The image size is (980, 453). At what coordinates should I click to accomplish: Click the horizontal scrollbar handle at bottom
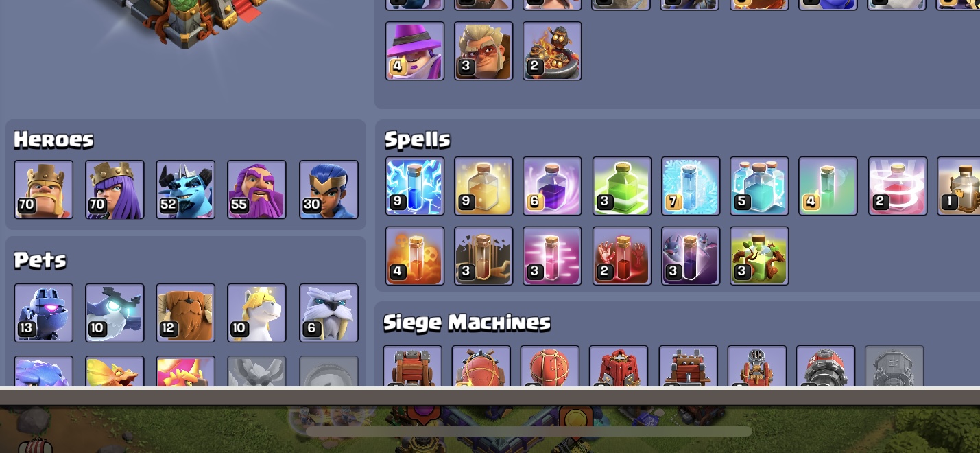pyautogui.click(x=529, y=432)
